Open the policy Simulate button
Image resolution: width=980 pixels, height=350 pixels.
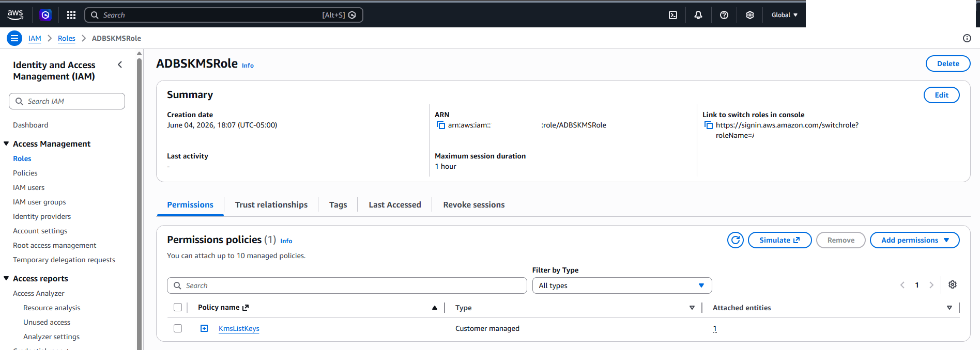pyautogui.click(x=780, y=240)
